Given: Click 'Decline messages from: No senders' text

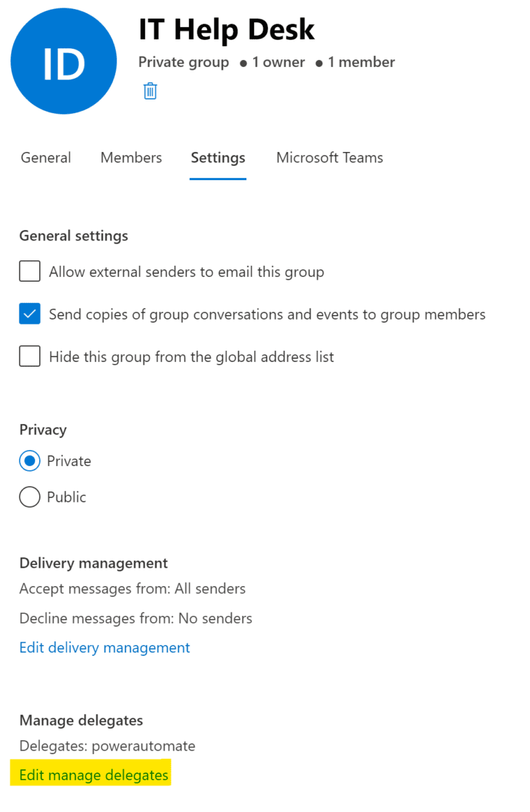Looking at the screenshot, I should [135, 619].
